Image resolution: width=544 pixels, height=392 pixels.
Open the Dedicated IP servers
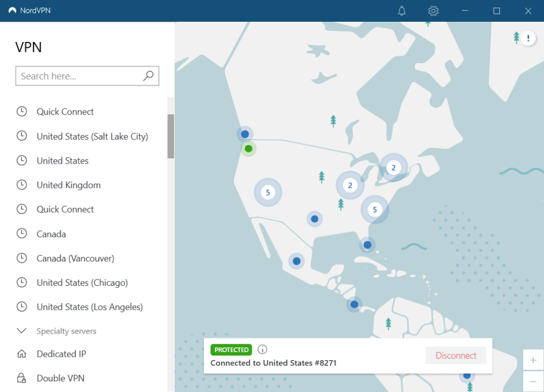click(62, 354)
